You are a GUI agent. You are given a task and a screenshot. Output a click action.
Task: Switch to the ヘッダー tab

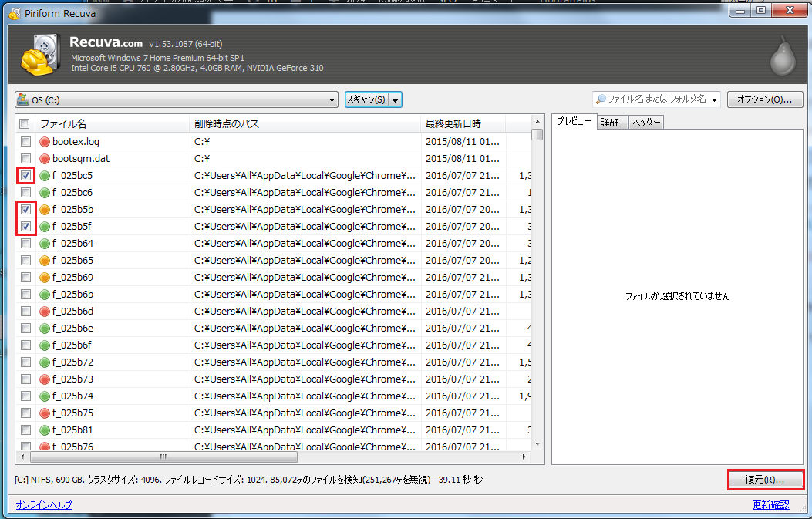pyautogui.click(x=645, y=123)
